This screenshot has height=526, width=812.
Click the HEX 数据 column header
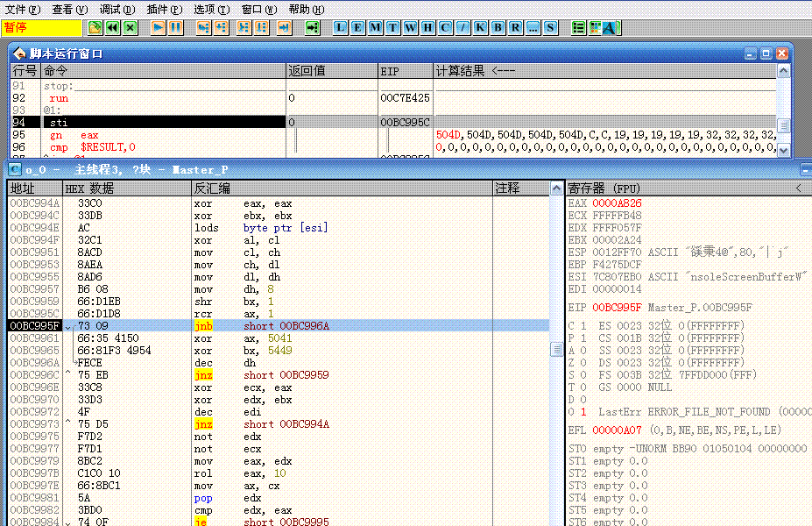pyautogui.click(x=127, y=188)
